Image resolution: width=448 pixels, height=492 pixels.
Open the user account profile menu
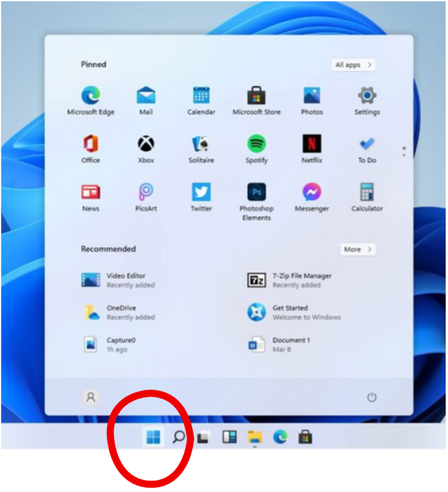[x=91, y=397]
